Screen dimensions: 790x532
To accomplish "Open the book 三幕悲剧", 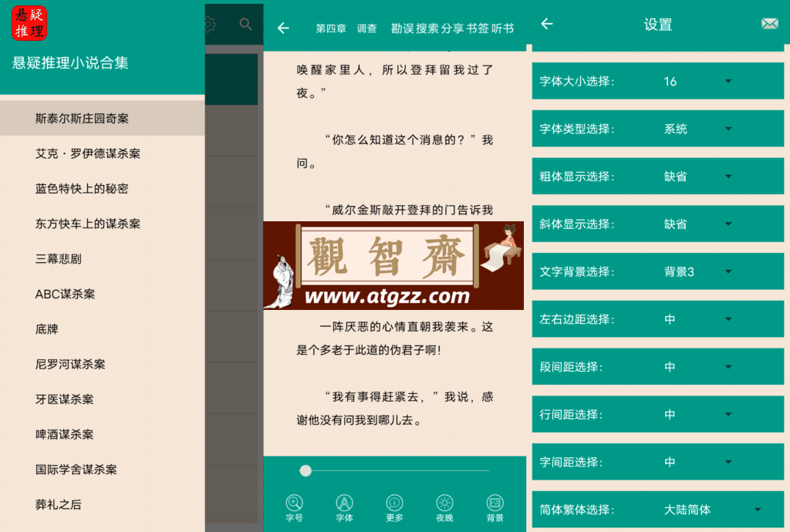I will pos(103,259).
